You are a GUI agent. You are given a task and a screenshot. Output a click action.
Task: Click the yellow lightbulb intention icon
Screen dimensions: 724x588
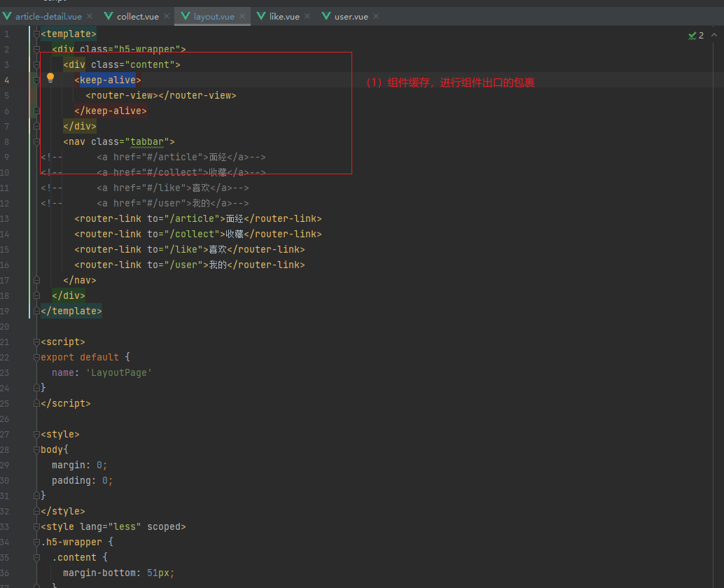(x=50, y=78)
